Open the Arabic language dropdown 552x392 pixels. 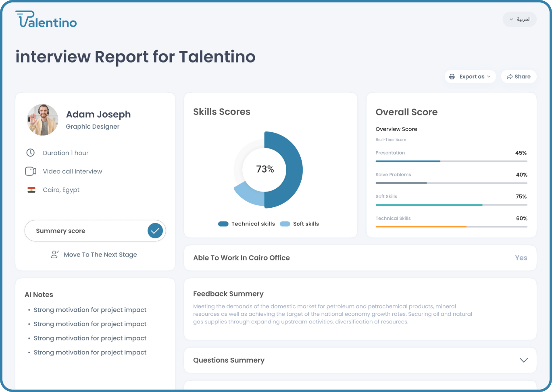(519, 19)
